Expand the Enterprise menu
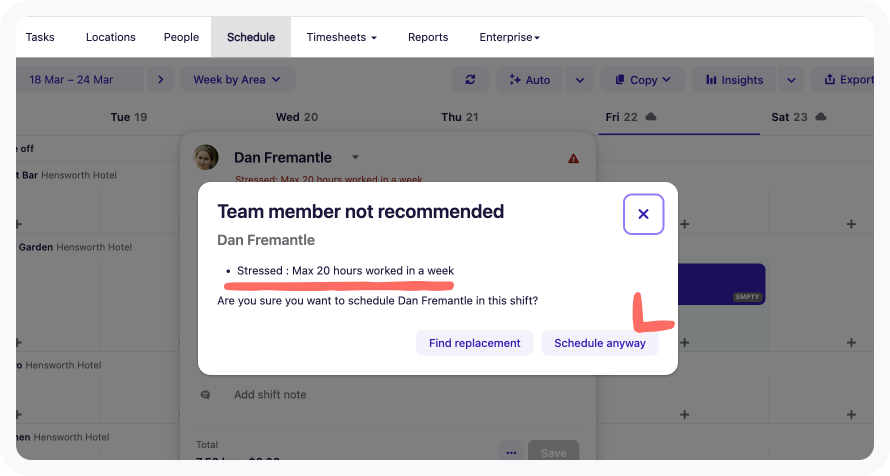Screen dimensions: 890x476 click(x=509, y=37)
